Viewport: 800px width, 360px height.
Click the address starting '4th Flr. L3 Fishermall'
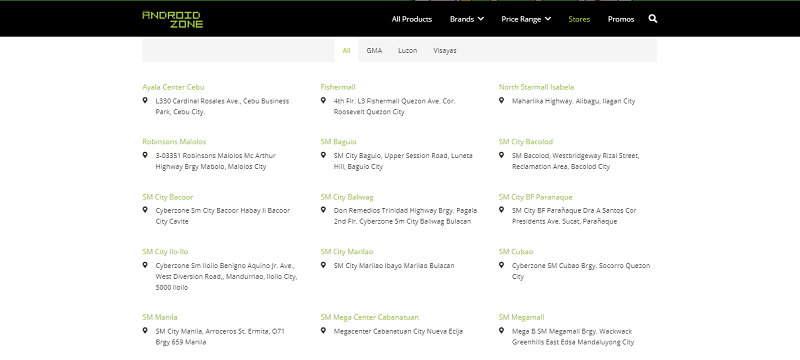[394, 107]
